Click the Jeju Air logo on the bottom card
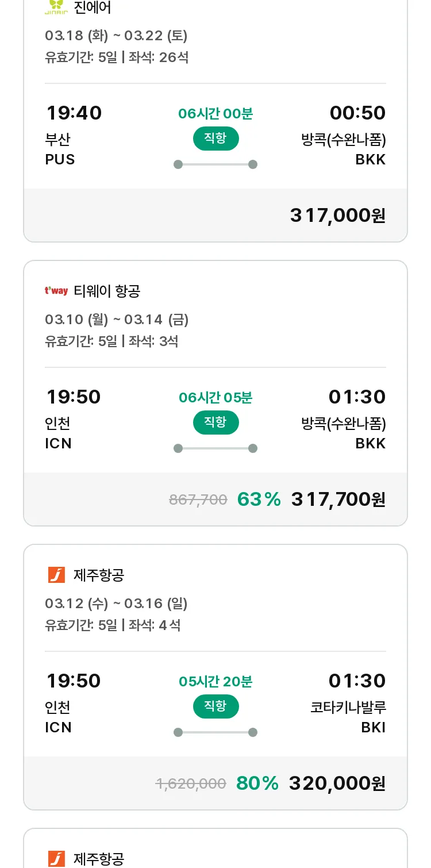The width and height of the screenshot is (431, 868). point(56,859)
